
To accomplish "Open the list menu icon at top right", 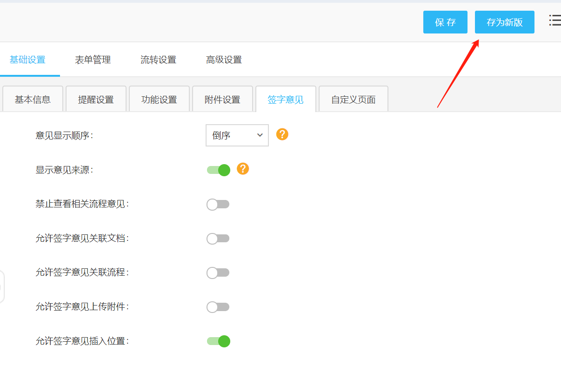I will coord(554,20).
